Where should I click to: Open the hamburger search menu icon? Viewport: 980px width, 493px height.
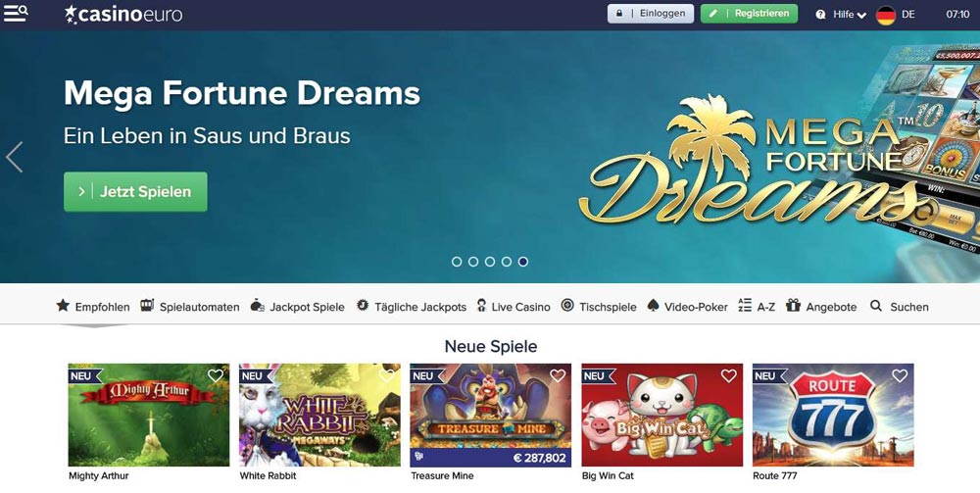coord(15,13)
